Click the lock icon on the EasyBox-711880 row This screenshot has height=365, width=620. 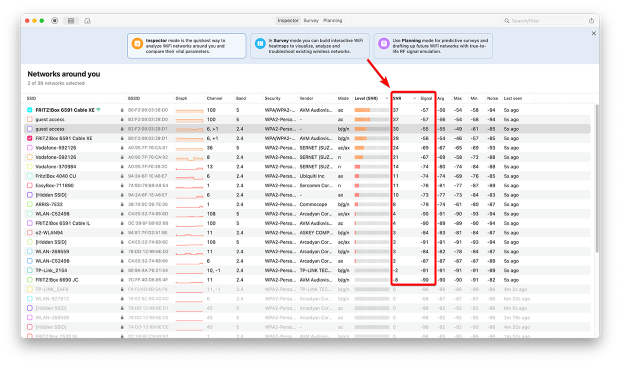[122, 185]
